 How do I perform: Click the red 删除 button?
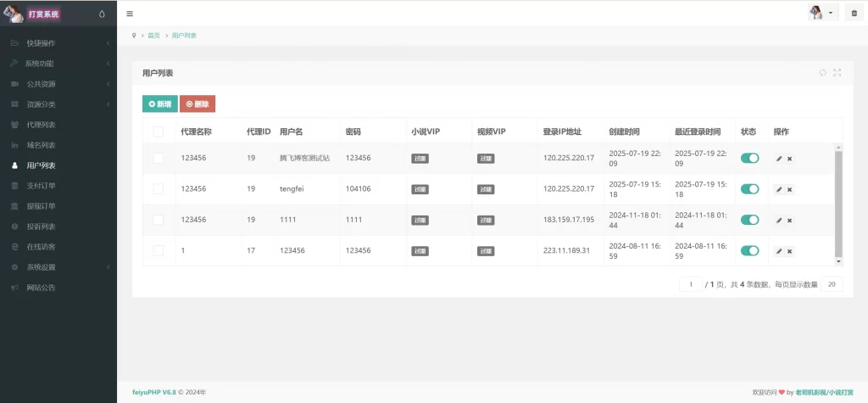coord(198,104)
